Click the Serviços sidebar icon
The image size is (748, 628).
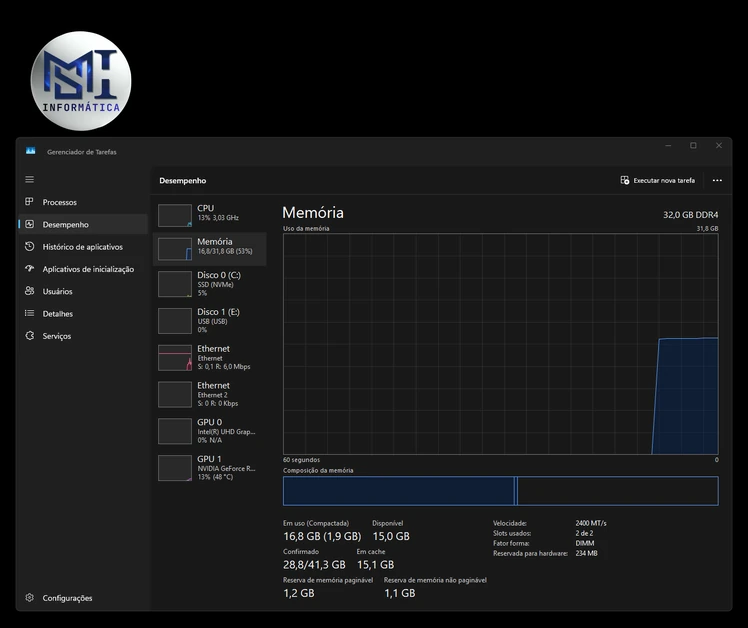tap(30, 335)
